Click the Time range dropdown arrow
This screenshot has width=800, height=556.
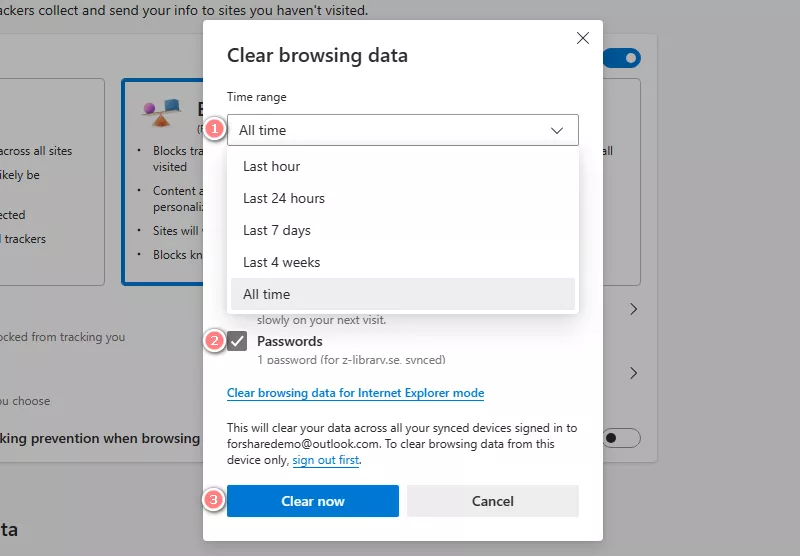[x=557, y=131]
